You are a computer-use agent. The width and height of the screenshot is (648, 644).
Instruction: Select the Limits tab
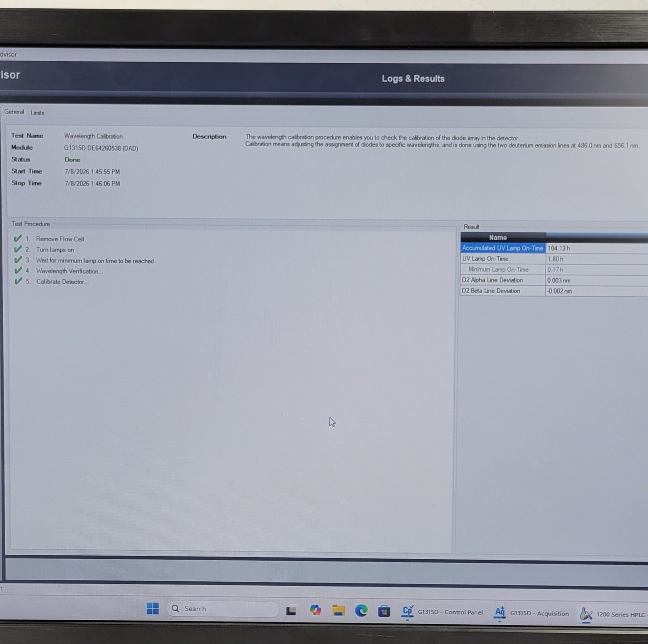(38, 113)
